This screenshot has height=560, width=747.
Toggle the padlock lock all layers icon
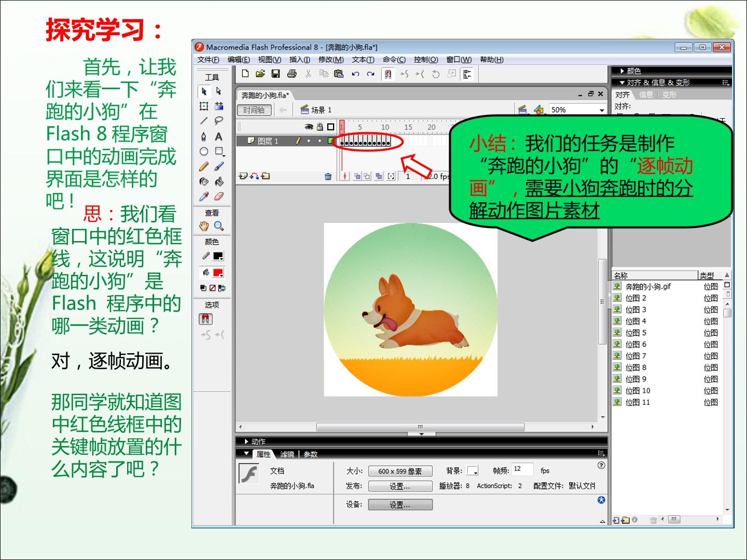[x=320, y=127]
